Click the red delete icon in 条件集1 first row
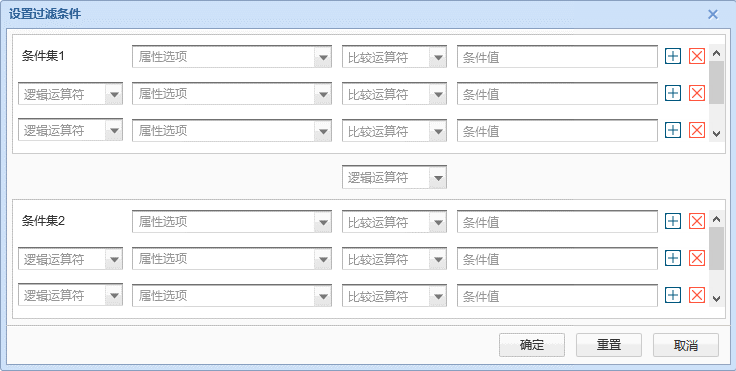Image resolution: width=736 pixels, height=371 pixels. click(x=697, y=56)
